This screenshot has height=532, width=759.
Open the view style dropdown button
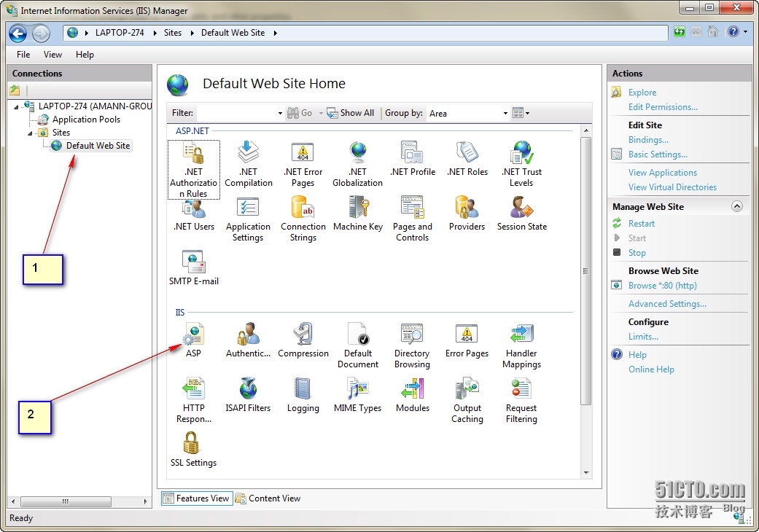[x=521, y=113]
